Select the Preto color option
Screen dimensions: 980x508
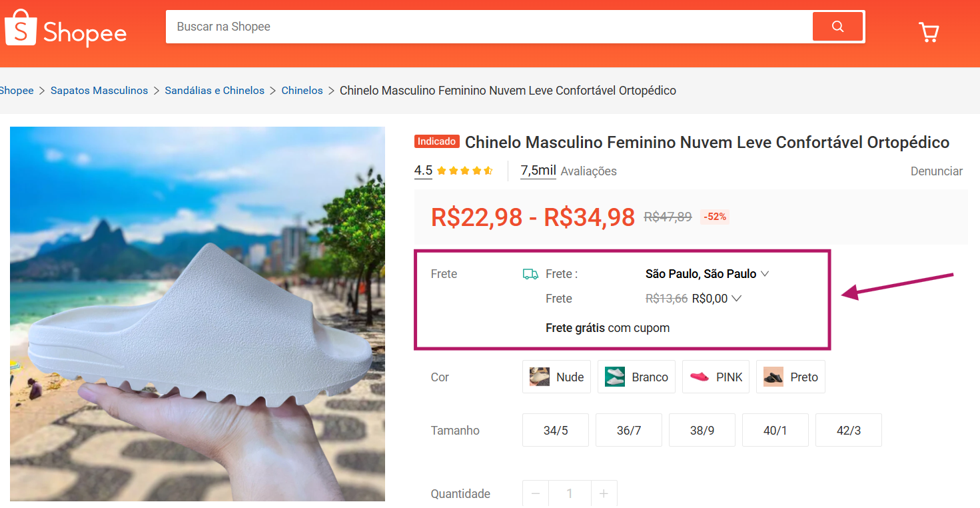790,377
